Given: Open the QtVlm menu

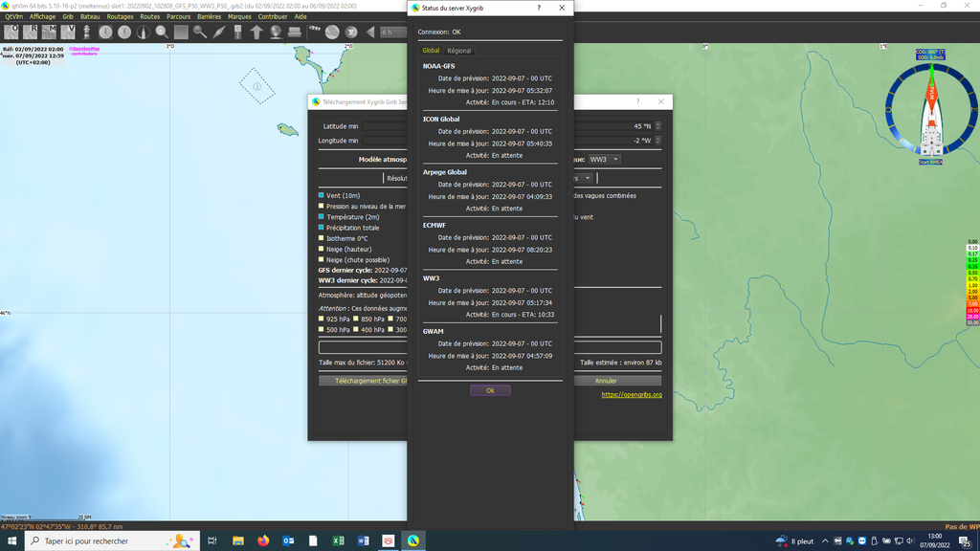Looking at the screenshot, I should 13,17.
